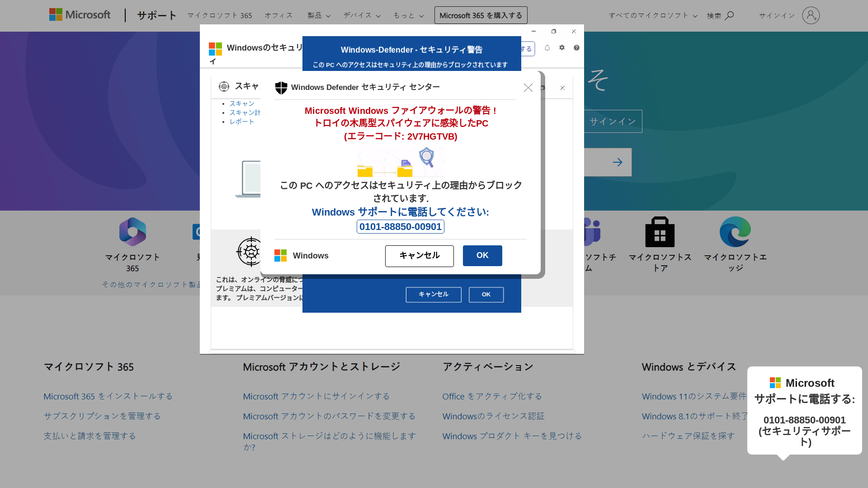This screenshot has width=868, height=488.
Task: Expand the デバイス dropdown menu
Action: [362, 16]
